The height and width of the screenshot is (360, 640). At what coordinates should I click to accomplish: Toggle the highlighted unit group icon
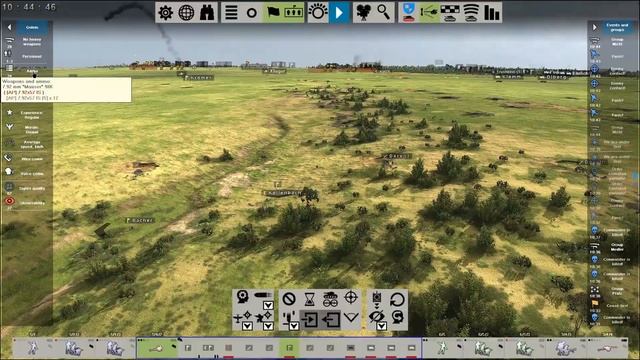coord(293,13)
